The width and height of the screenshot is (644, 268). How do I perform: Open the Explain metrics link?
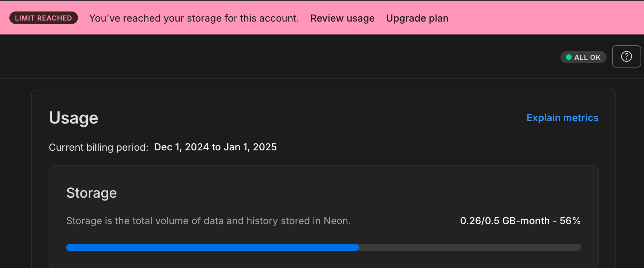[562, 118]
